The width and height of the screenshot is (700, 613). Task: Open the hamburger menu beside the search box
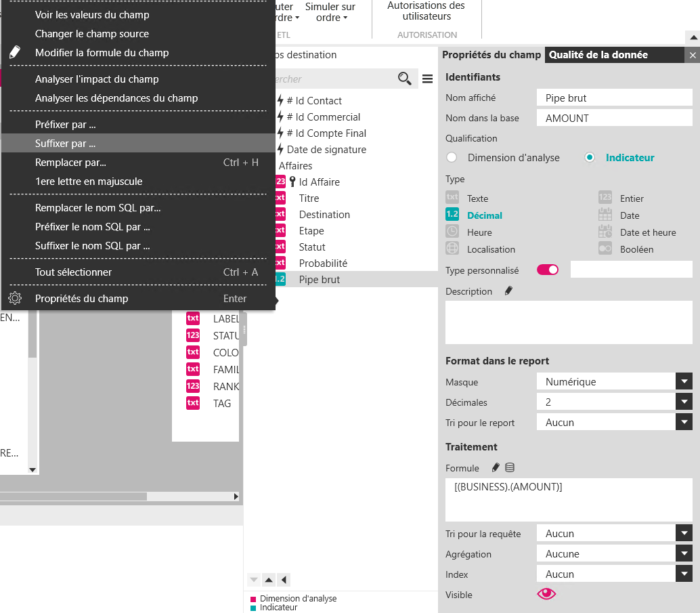(x=427, y=79)
